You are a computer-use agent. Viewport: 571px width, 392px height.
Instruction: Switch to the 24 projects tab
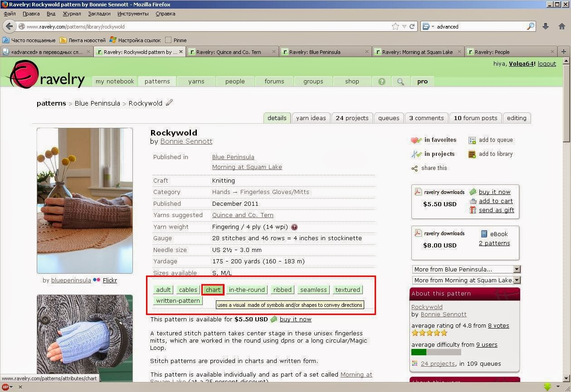click(352, 118)
